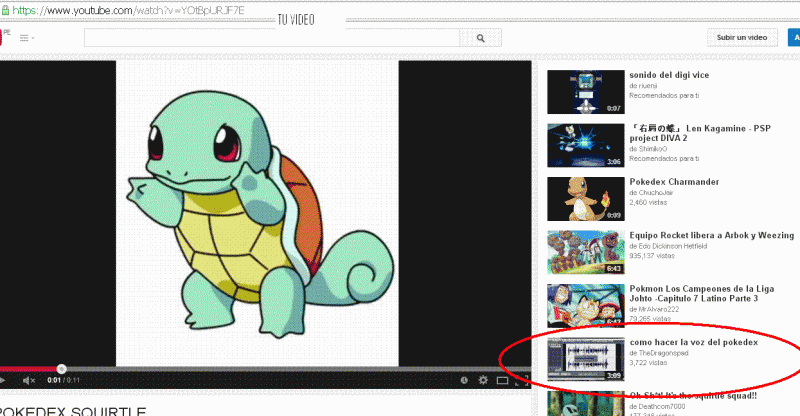Open Len Kagamine PSP project DIVA 2 thumbnail
The width and height of the screenshot is (800, 416).
click(x=586, y=145)
